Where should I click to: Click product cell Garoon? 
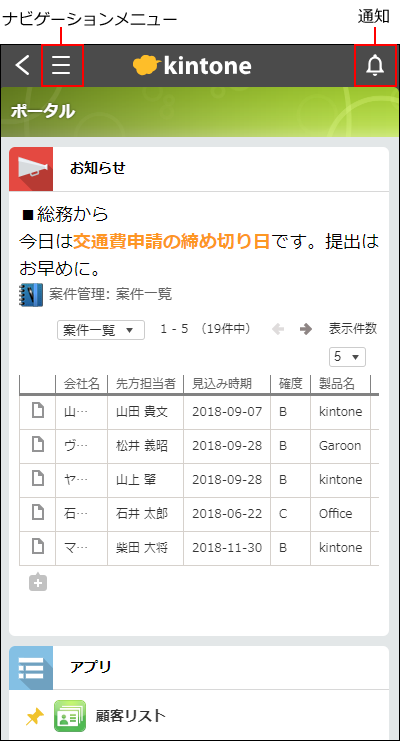coord(341,446)
